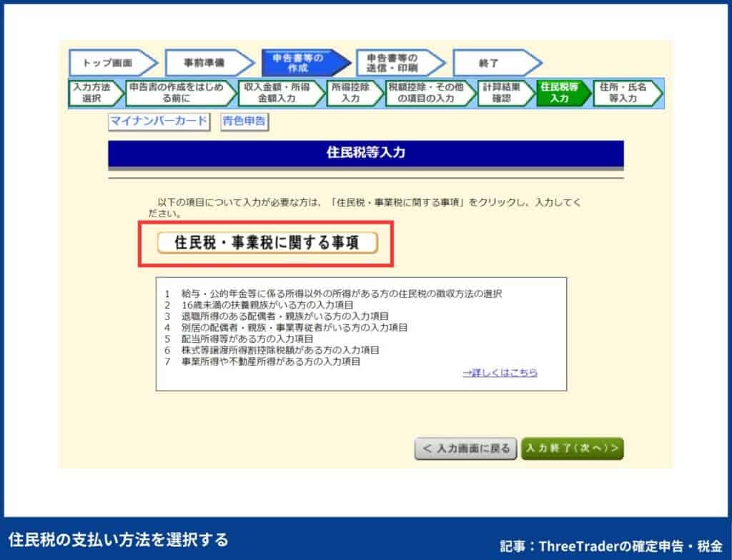
Task: Jump to the 申告書等の送信・印刷 step
Action: click(400, 63)
